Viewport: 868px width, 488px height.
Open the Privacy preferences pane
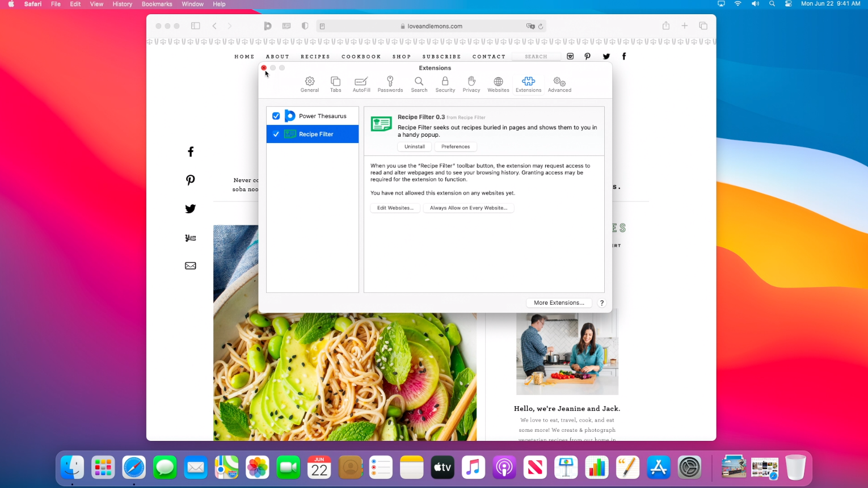pyautogui.click(x=471, y=84)
